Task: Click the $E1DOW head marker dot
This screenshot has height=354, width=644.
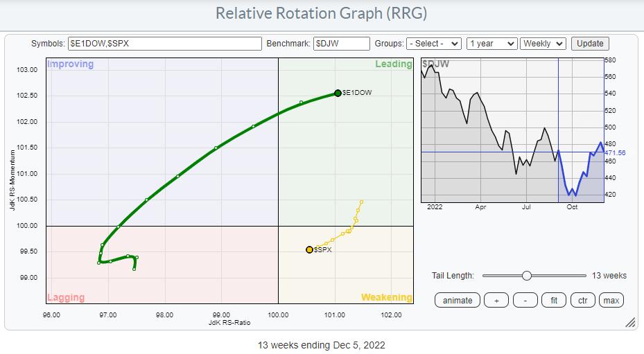Action: pos(338,93)
